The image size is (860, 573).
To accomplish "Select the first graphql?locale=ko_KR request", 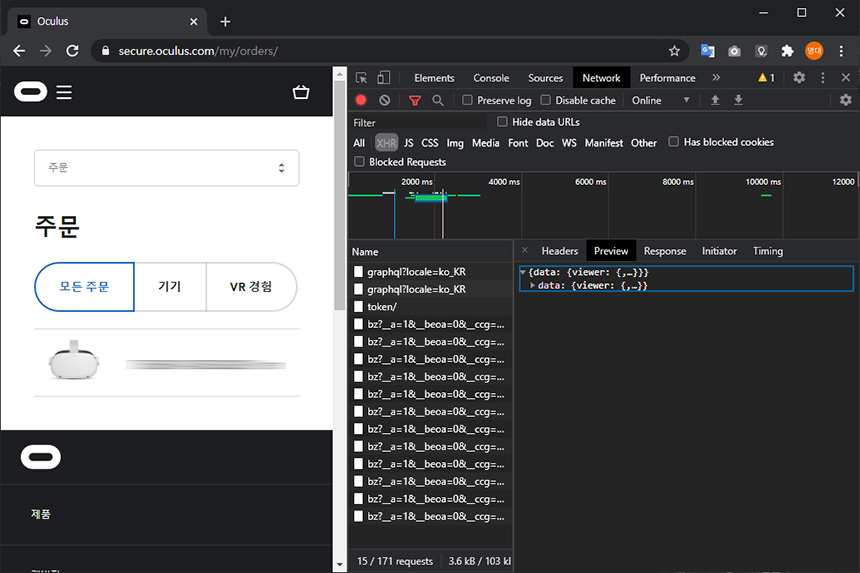I will (x=431, y=271).
